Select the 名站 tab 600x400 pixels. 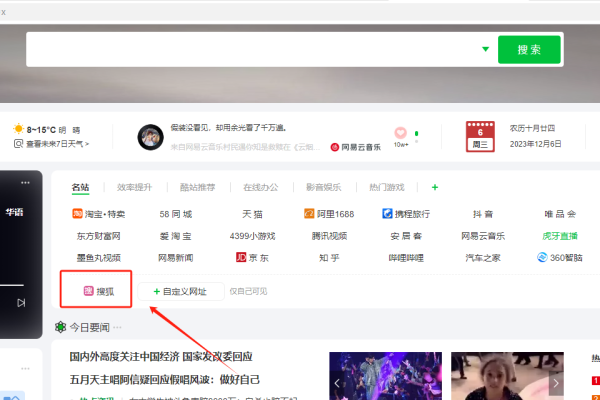[x=80, y=187]
